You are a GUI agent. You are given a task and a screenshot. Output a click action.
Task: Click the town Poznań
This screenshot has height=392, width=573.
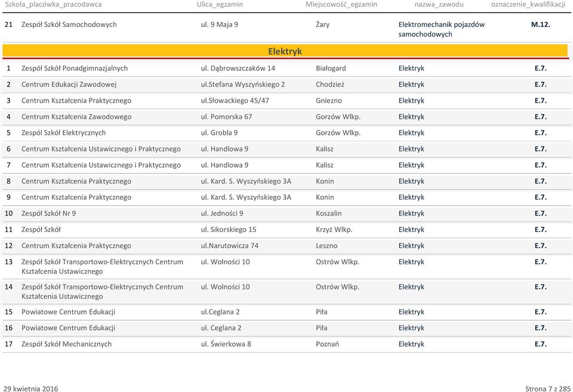(327, 344)
